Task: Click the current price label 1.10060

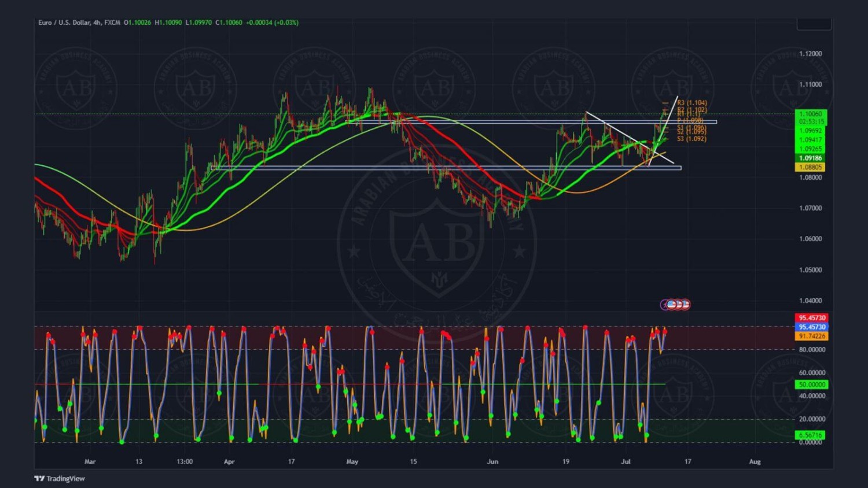Action: click(811, 114)
